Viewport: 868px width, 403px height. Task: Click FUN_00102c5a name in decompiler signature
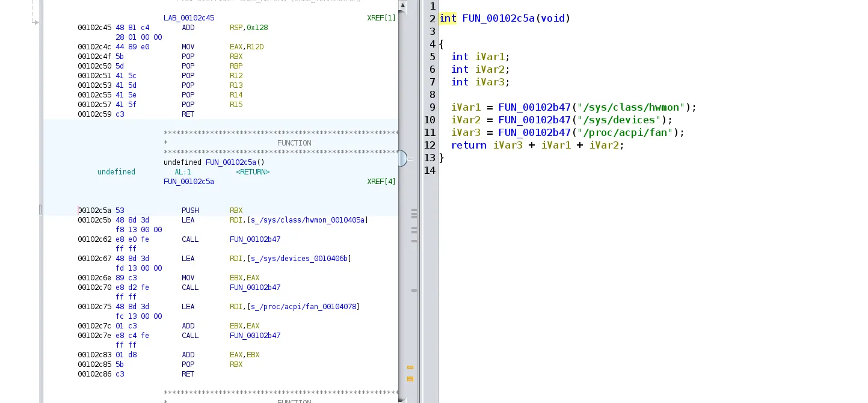tap(498, 18)
